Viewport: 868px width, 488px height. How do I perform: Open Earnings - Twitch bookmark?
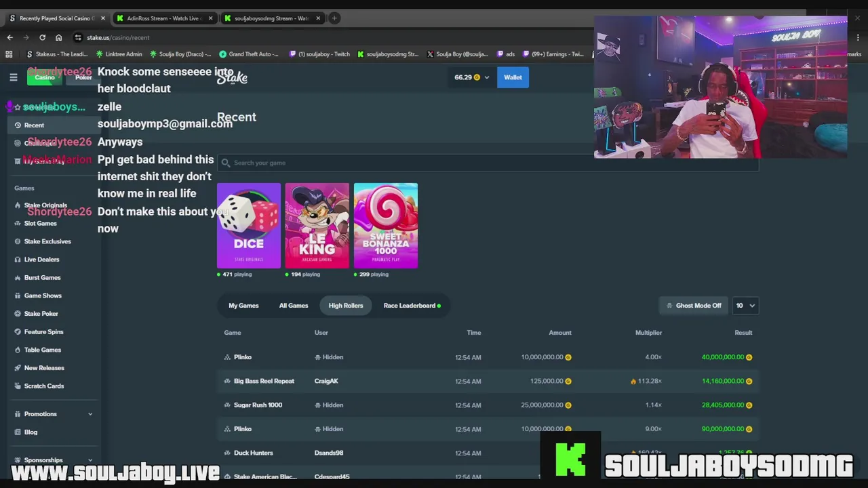(x=553, y=54)
